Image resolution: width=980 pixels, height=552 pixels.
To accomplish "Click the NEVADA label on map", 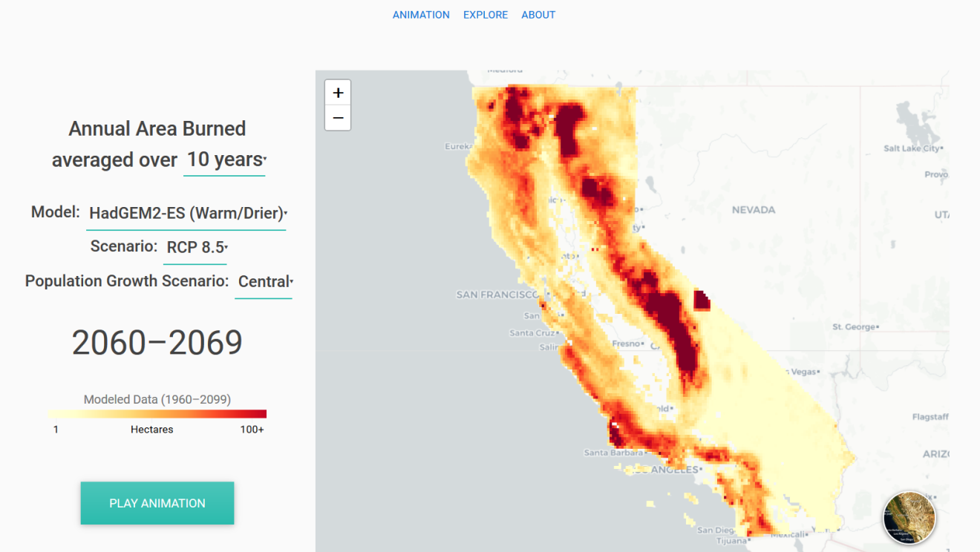I will coord(754,210).
